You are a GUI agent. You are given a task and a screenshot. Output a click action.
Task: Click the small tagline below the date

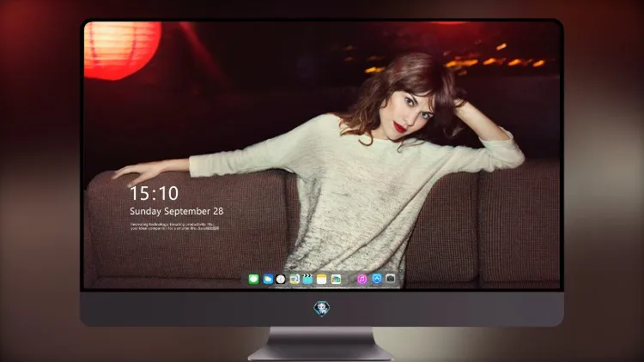(x=174, y=226)
